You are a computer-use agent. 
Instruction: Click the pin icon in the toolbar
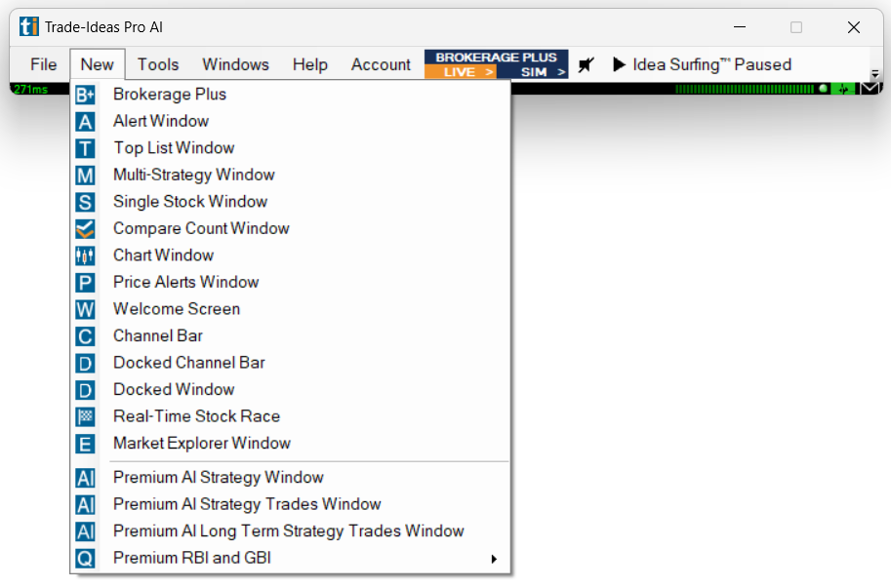(x=587, y=65)
